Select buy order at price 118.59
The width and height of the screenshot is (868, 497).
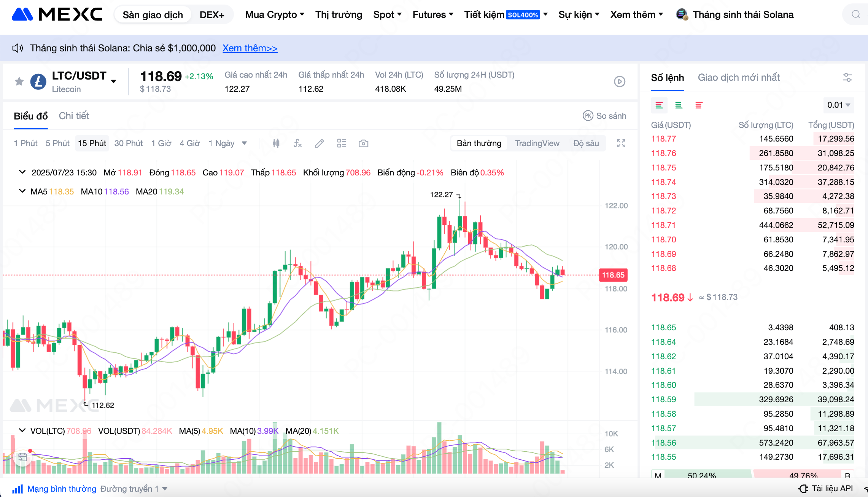point(752,400)
